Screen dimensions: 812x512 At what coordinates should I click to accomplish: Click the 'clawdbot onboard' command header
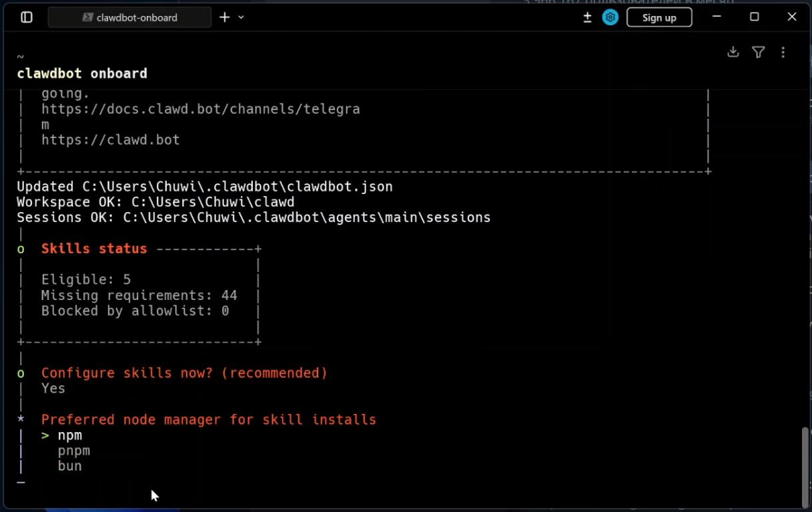click(x=82, y=73)
